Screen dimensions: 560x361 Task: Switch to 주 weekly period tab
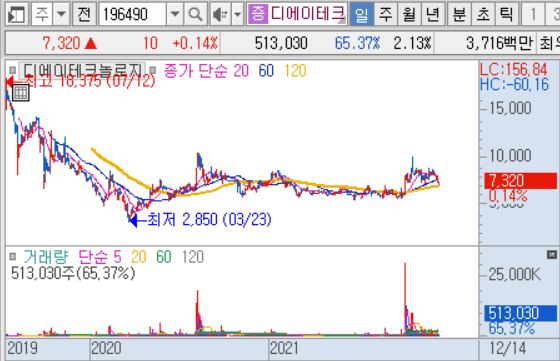point(385,15)
